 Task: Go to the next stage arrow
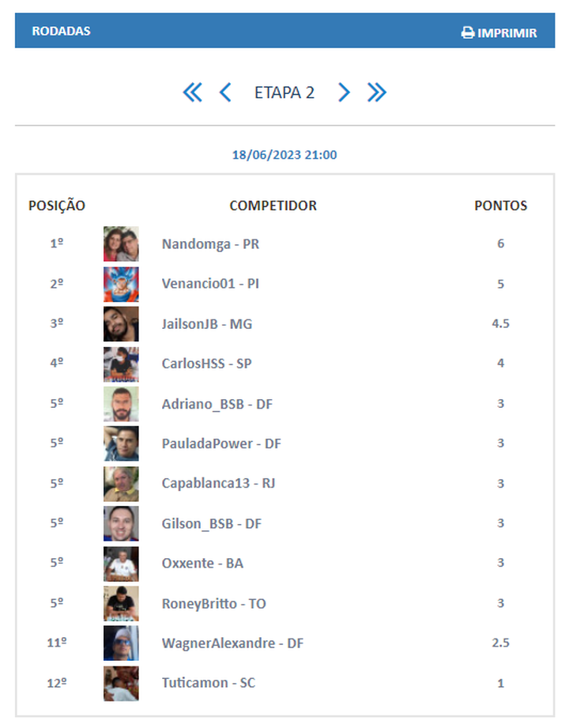coord(344,92)
